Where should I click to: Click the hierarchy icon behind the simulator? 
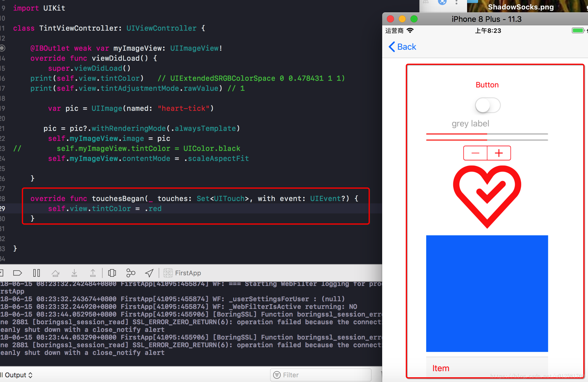(x=426, y=2)
